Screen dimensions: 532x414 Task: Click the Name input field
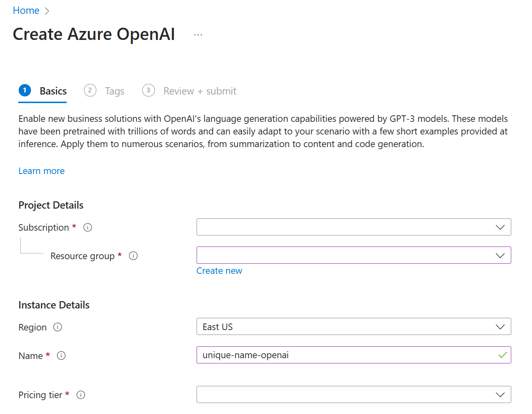346,355
